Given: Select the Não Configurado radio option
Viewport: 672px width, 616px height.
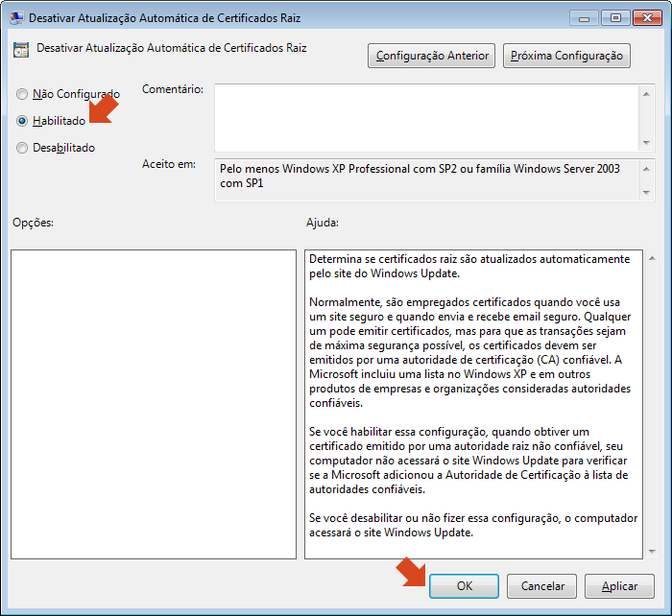Looking at the screenshot, I should (x=22, y=94).
